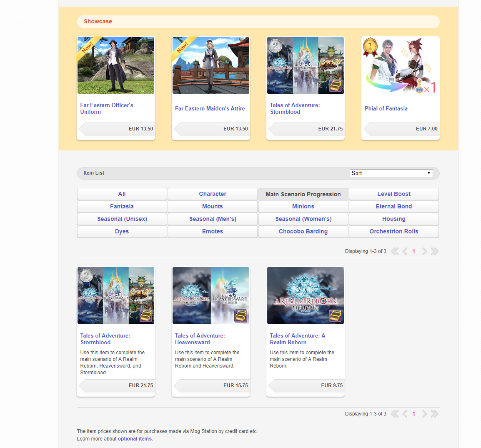Click the book icon on Heavensward thumbnail
This screenshot has width=481, height=448.
tap(241, 316)
